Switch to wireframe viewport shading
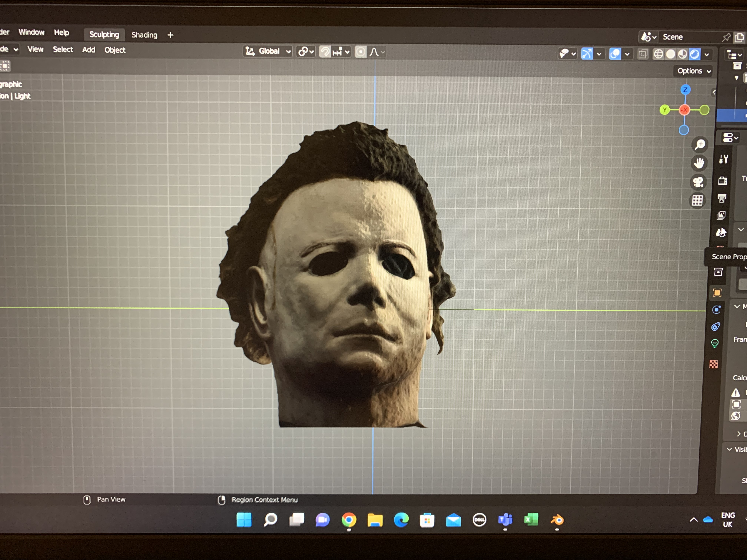Screen dimensions: 747x560 click(658, 54)
